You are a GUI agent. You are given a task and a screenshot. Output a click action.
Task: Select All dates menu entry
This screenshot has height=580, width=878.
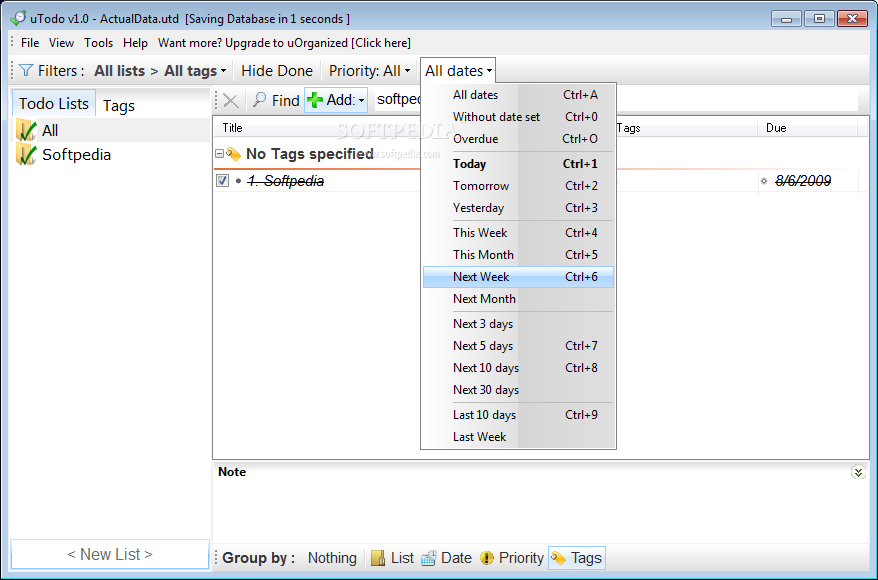tap(519, 95)
